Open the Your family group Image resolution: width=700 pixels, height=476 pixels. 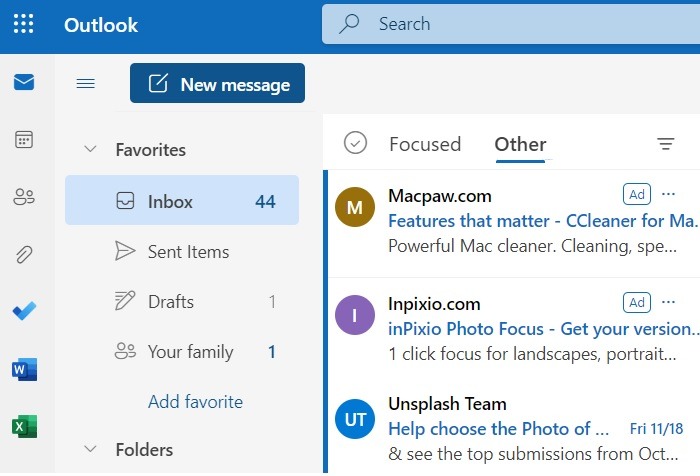(x=182, y=351)
